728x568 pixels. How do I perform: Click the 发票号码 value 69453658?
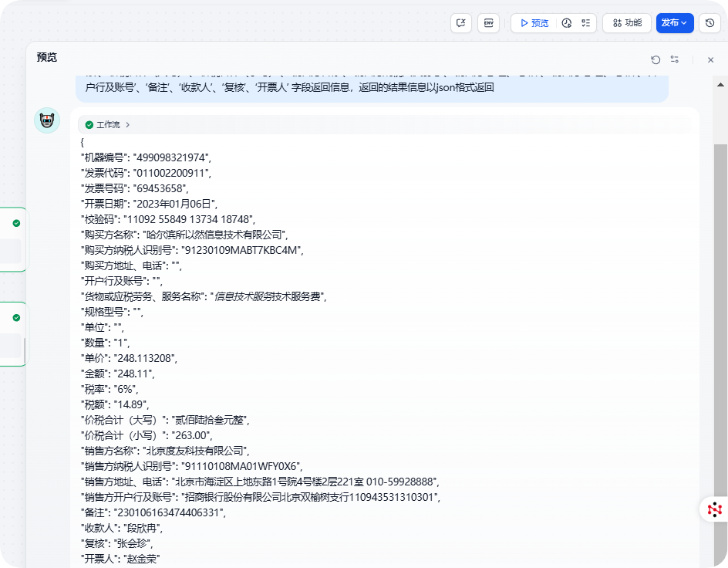(160, 188)
